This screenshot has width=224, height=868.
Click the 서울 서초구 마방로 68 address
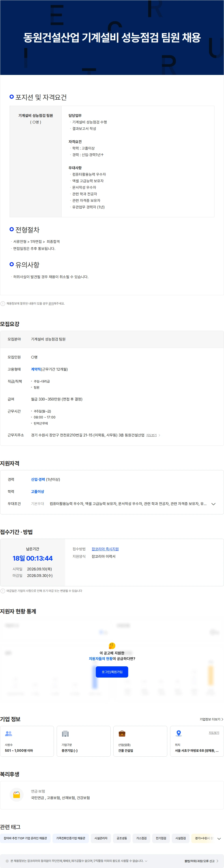(x=197, y=750)
